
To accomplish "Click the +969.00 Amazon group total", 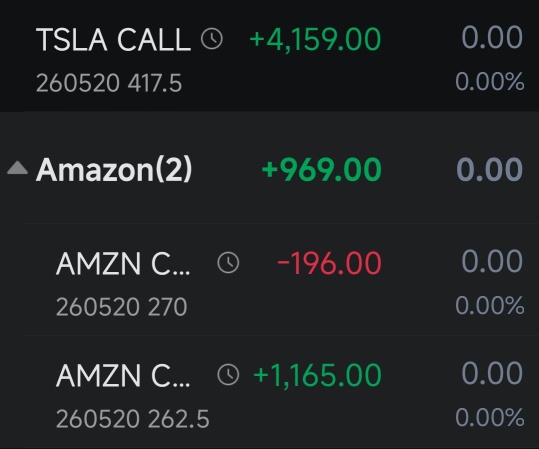I will click(322, 169).
